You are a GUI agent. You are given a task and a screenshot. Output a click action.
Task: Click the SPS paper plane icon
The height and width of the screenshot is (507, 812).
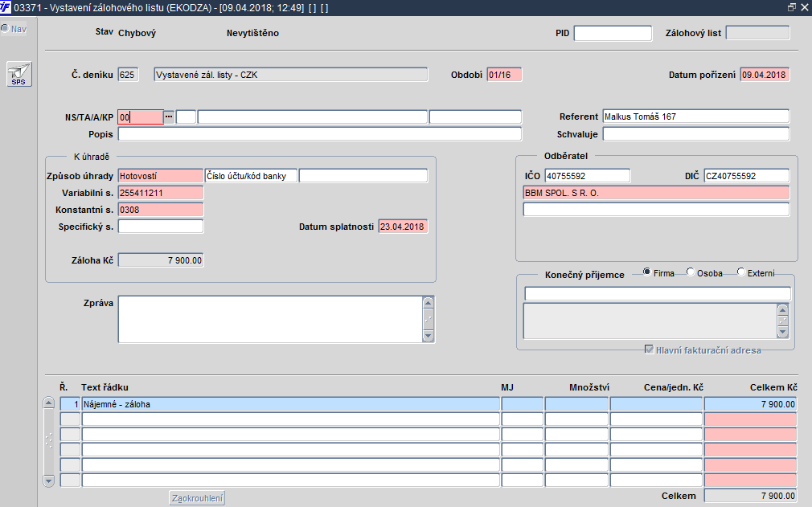[19, 74]
